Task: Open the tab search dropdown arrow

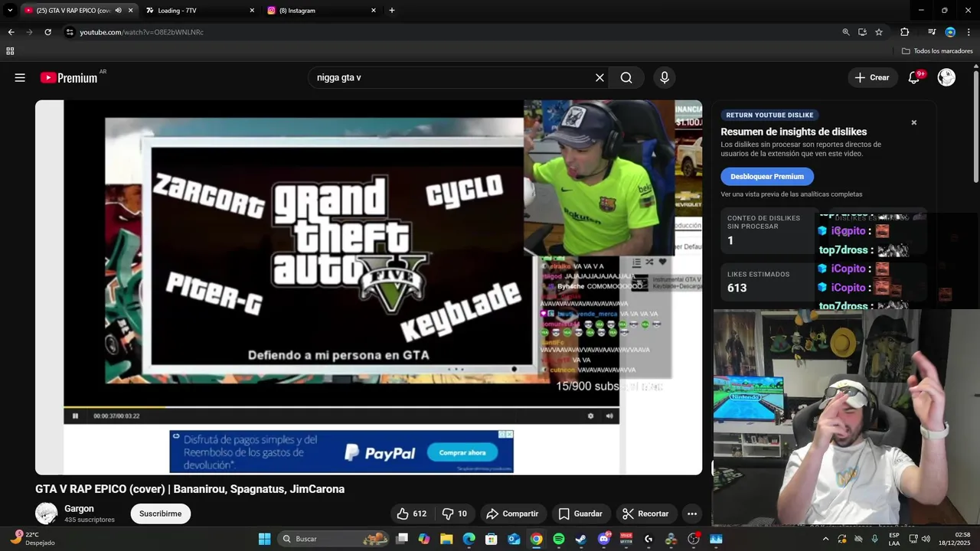Action: click(10, 11)
